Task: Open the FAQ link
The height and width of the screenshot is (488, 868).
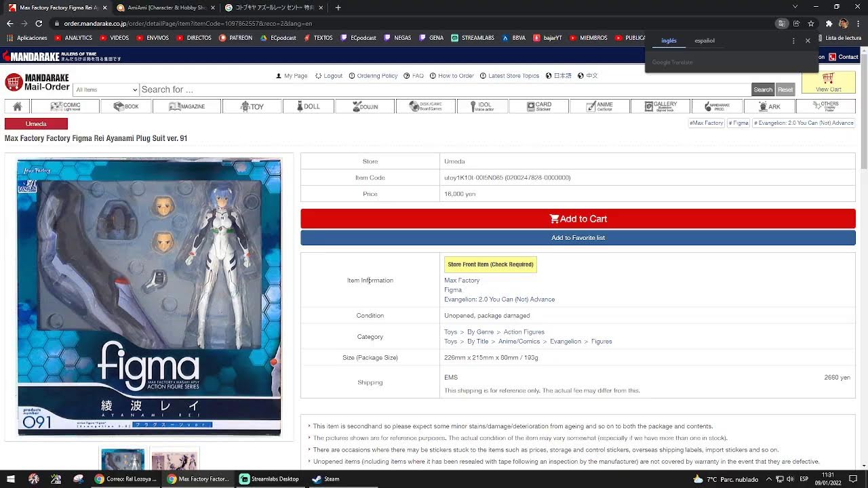Action: (x=414, y=76)
